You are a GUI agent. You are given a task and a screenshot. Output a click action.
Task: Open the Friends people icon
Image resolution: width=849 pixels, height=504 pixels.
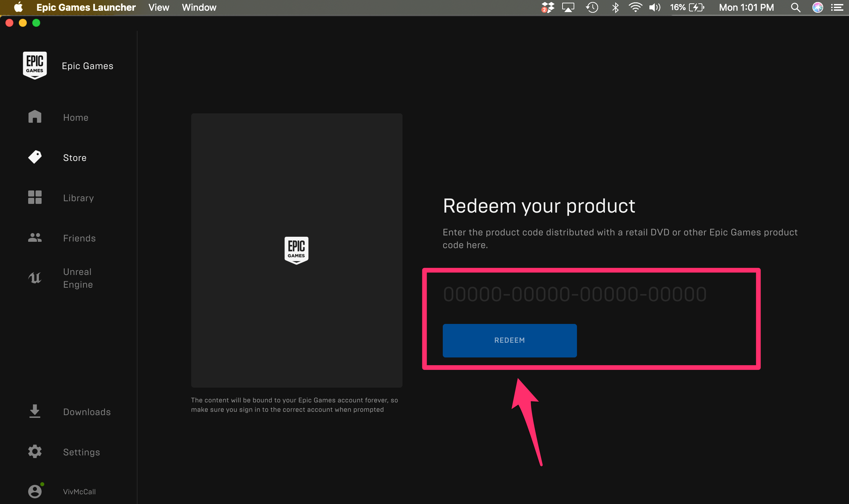tap(35, 237)
